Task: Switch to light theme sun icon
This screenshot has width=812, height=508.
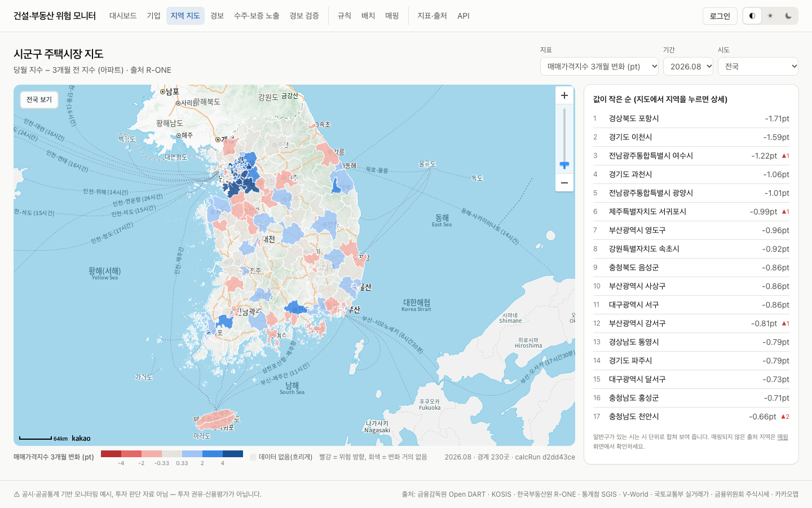Action: (x=770, y=16)
